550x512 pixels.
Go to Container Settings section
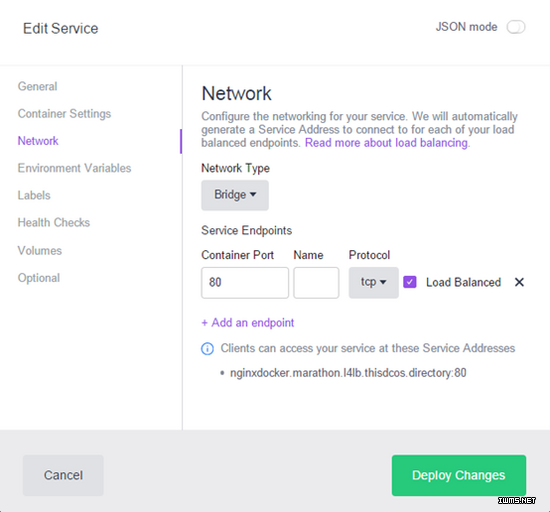[64, 114]
